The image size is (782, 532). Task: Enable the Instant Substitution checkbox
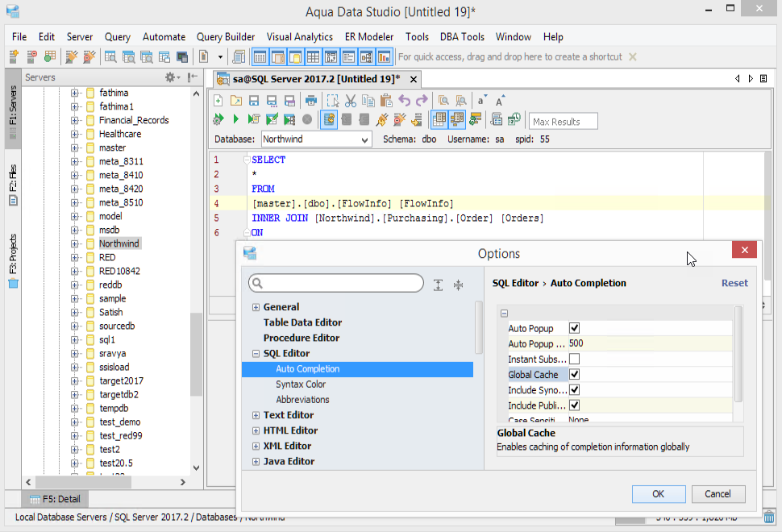tap(575, 359)
